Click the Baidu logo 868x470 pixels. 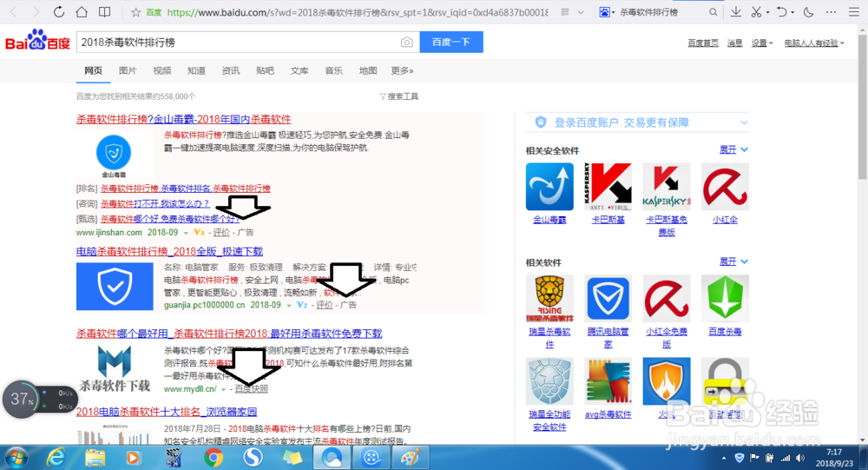(37, 41)
